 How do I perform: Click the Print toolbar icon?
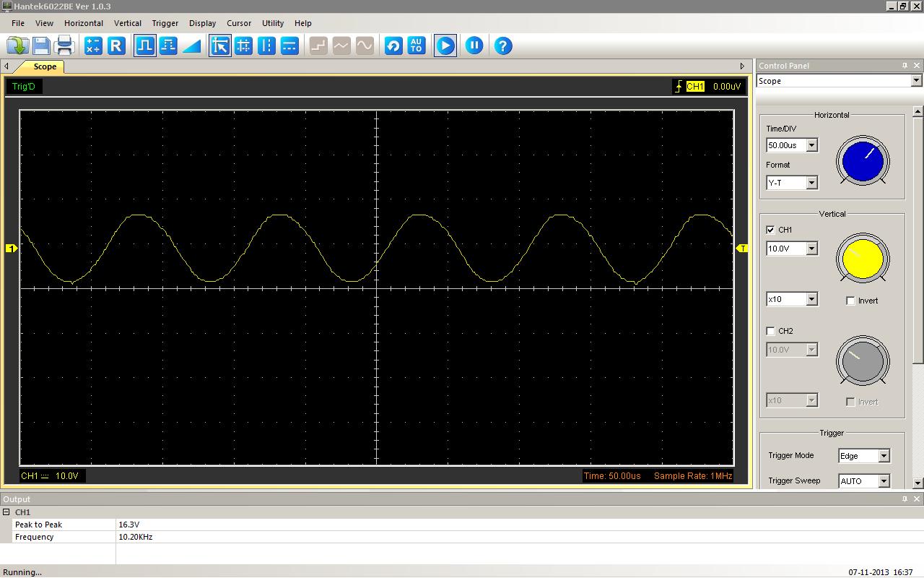click(65, 46)
